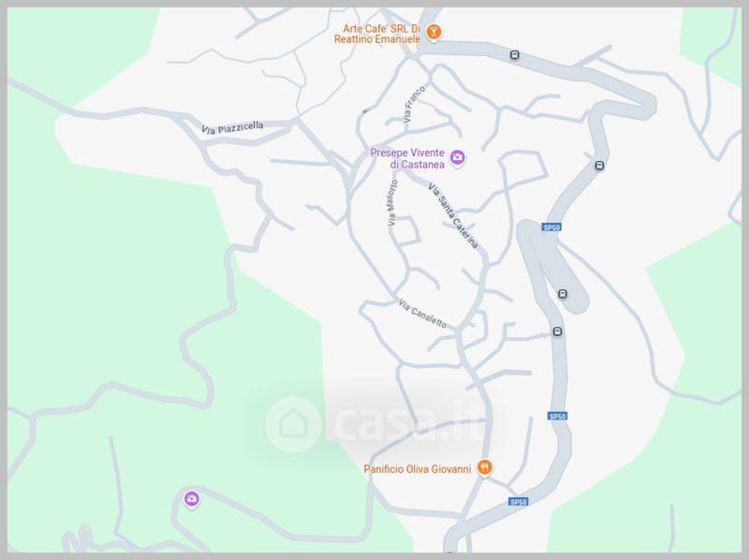Click the SP50 shield near the hairpin
The height and width of the screenshot is (560, 749).
[551, 228]
